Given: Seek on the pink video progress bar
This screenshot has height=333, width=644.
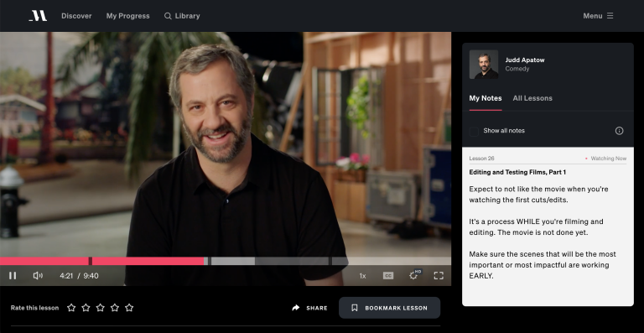Looking at the screenshot, I should [x=102, y=261].
